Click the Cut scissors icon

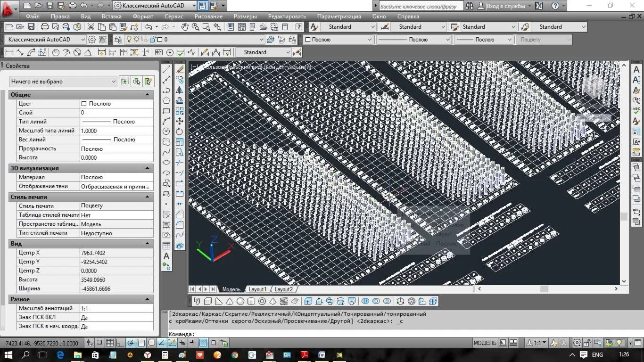tap(91, 27)
